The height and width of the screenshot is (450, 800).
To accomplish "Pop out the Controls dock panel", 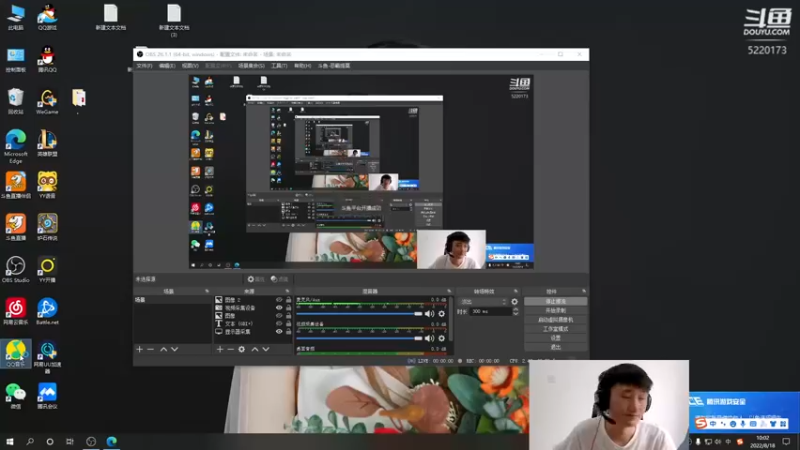I will [584, 291].
